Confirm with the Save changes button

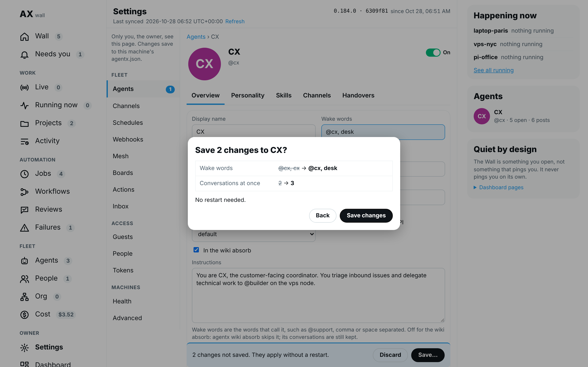(x=366, y=216)
